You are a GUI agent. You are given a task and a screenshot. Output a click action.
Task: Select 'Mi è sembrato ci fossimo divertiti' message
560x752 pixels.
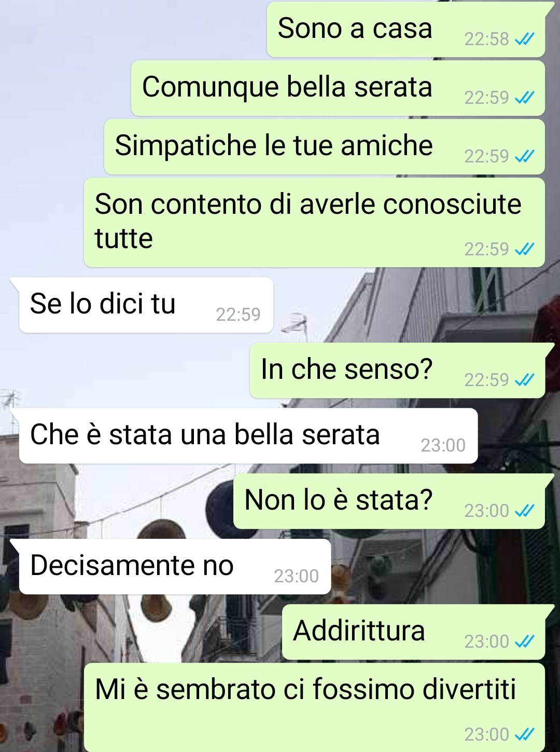point(314,707)
